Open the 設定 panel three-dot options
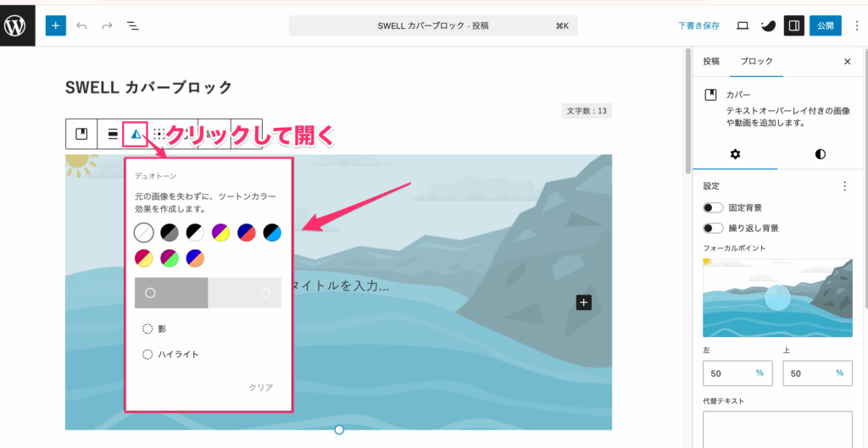Image resolution: width=868 pixels, height=448 pixels. click(x=843, y=186)
